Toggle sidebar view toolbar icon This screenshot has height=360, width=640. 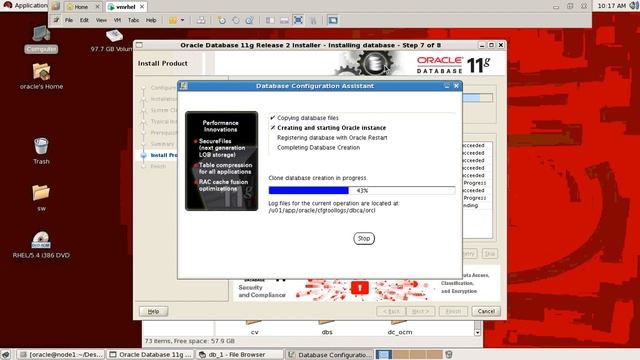click(270, 20)
